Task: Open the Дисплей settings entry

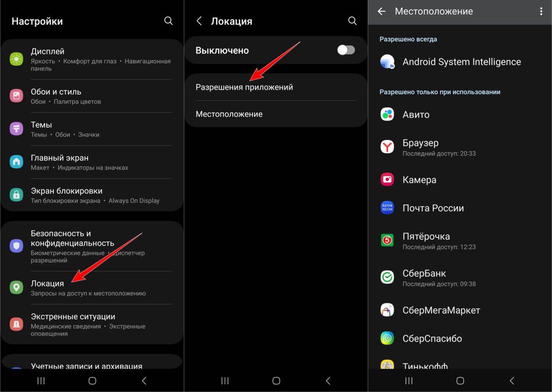Action: 92,59
